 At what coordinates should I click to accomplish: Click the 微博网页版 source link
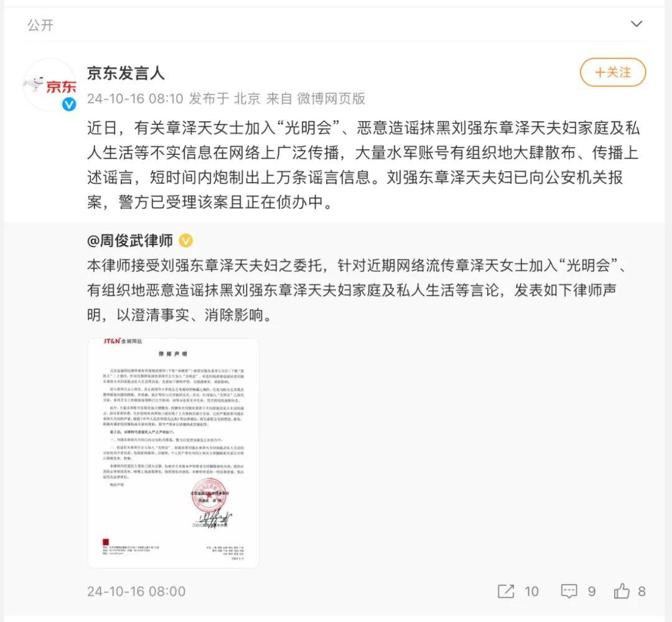[x=331, y=99]
